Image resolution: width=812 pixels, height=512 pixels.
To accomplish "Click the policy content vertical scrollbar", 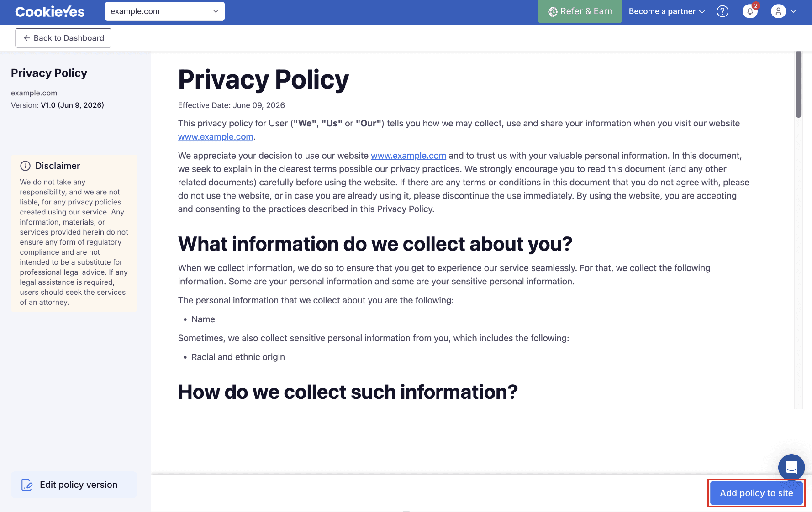I will click(x=798, y=84).
